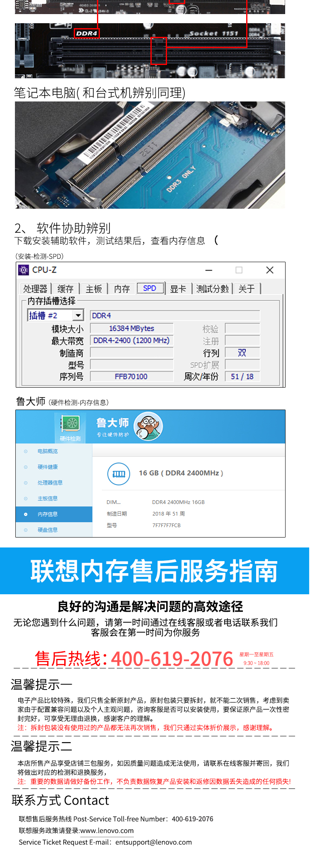Click the CPU-Z application logo icon

pyautogui.click(x=24, y=270)
